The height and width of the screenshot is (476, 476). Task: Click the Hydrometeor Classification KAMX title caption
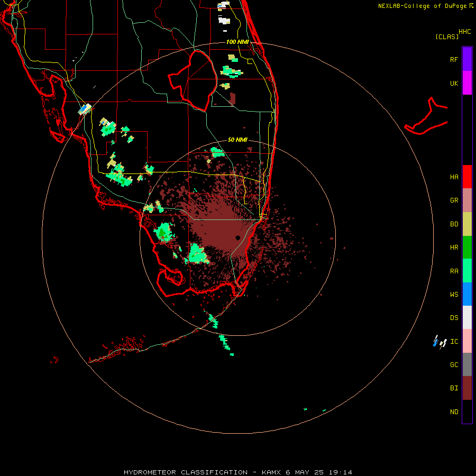(238, 472)
